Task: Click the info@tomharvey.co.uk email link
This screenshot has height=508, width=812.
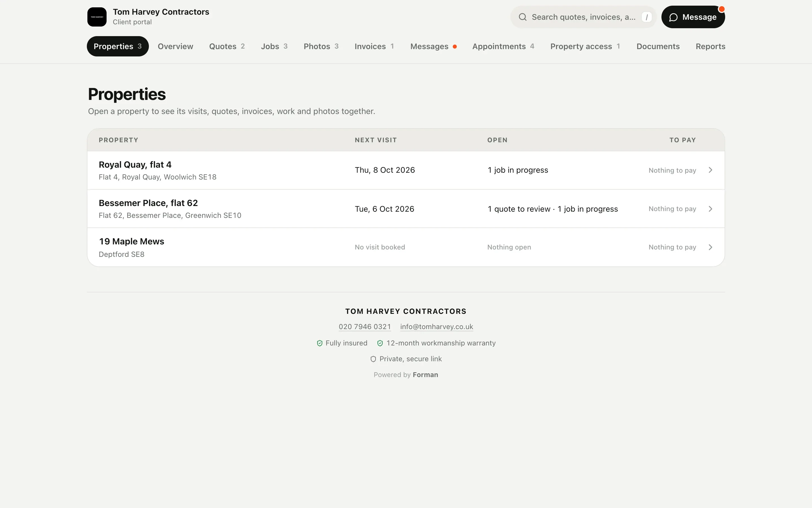Action: click(436, 327)
